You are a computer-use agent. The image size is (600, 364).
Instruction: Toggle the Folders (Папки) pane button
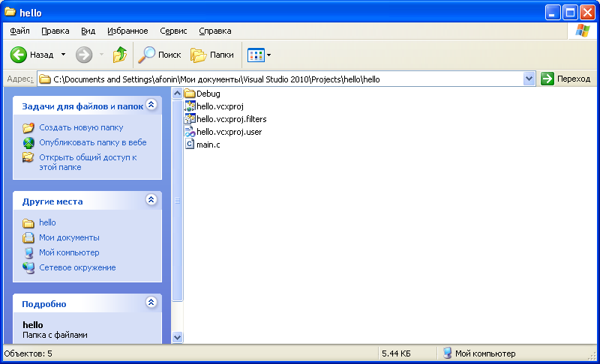click(x=212, y=55)
